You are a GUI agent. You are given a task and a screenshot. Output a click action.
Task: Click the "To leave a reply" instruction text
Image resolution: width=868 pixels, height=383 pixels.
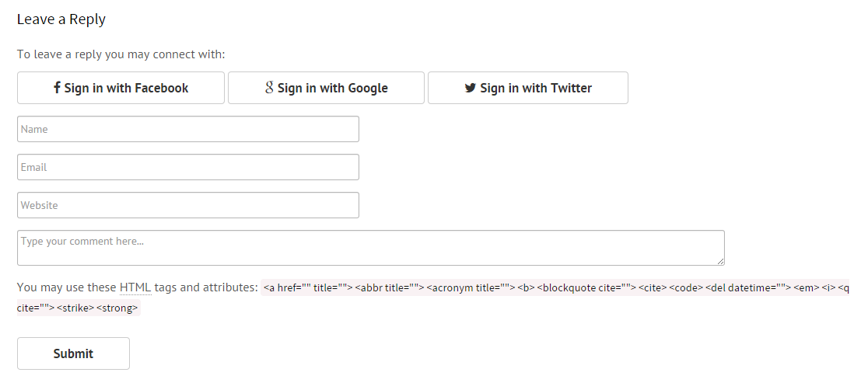[121, 54]
